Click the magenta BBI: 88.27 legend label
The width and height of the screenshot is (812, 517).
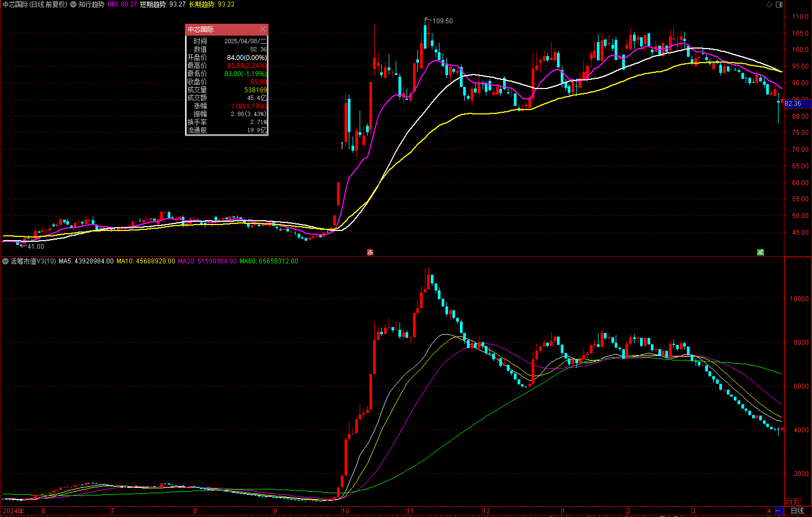122,4
